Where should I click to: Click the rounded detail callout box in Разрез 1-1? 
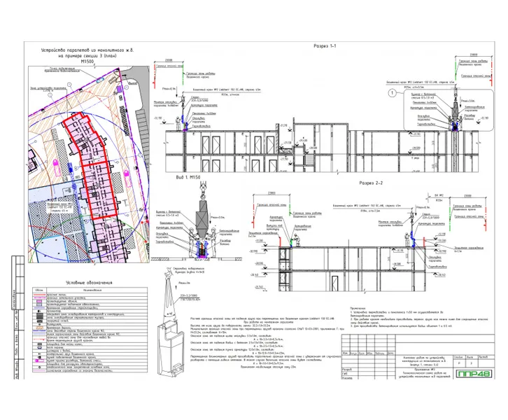pos(449,110)
